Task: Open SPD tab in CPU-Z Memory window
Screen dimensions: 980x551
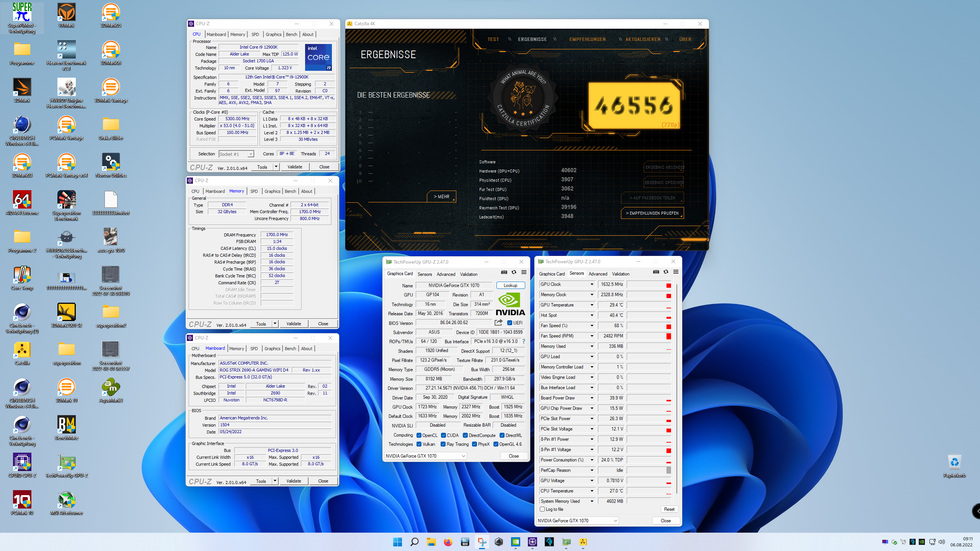Action: pyautogui.click(x=254, y=191)
